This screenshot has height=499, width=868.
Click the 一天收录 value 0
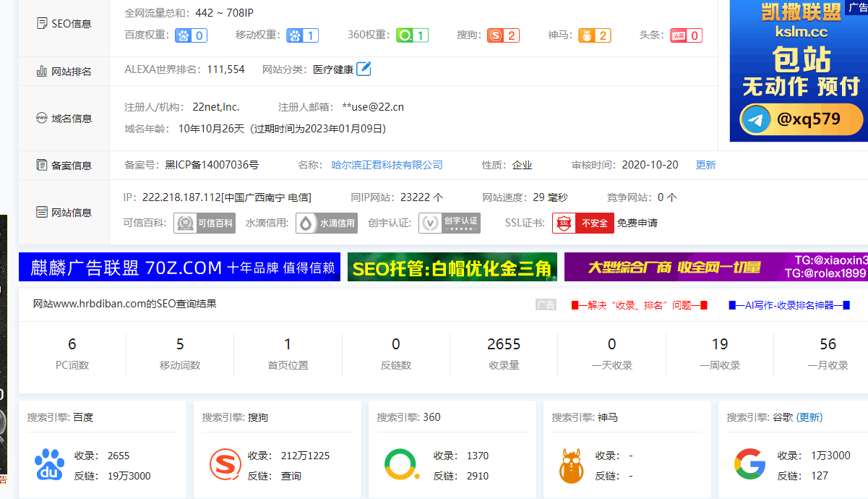[x=612, y=344]
